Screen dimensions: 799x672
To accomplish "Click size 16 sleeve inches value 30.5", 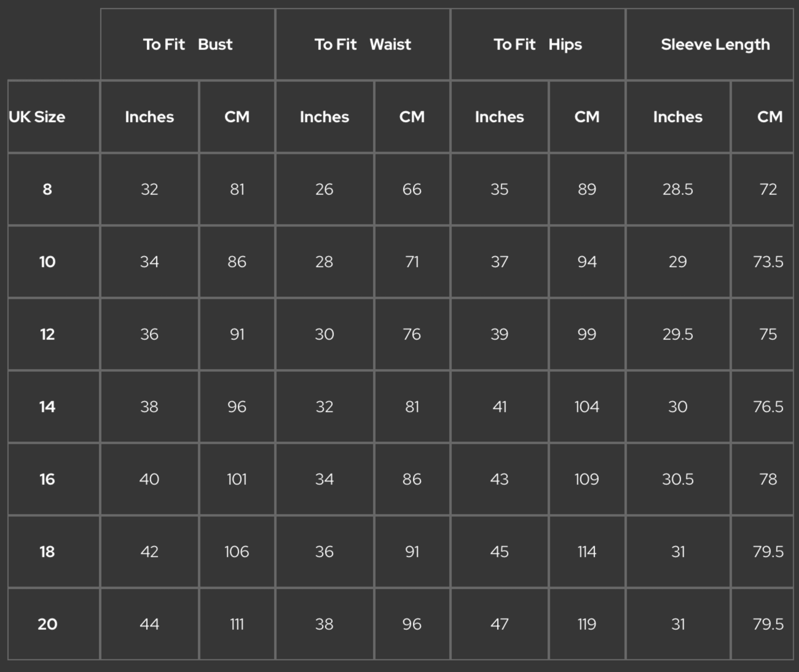I will tap(678, 479).
